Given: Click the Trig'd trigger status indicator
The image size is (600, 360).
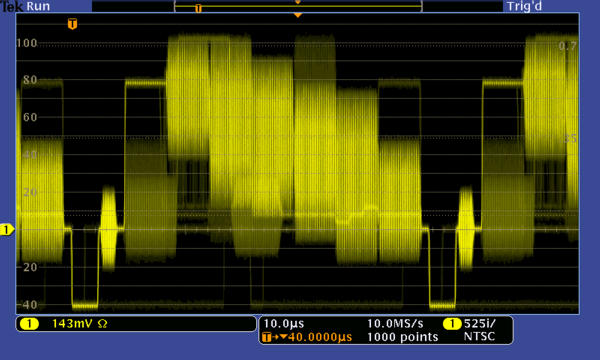Looking at the screenshot, I should (x=524, y=7).
